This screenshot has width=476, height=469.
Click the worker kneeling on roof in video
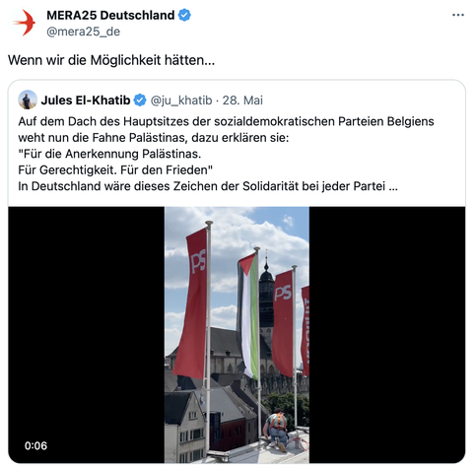tap(277, 430)
